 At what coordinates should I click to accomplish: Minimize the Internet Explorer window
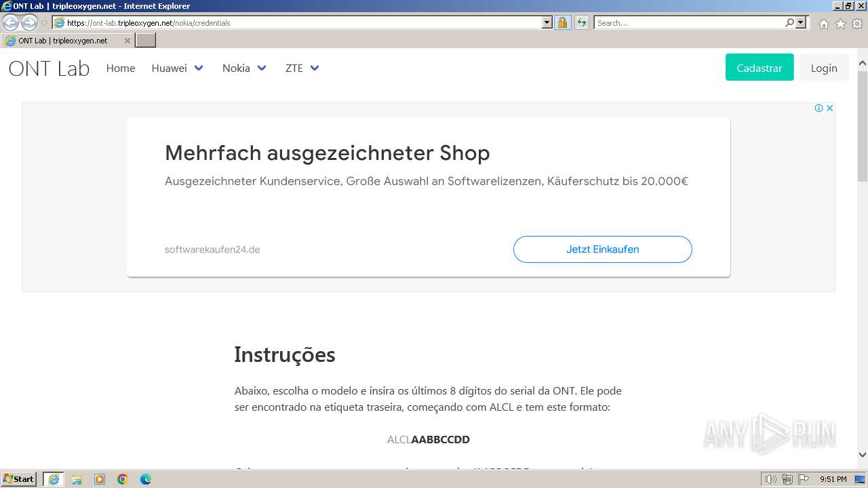coord(837,6)
